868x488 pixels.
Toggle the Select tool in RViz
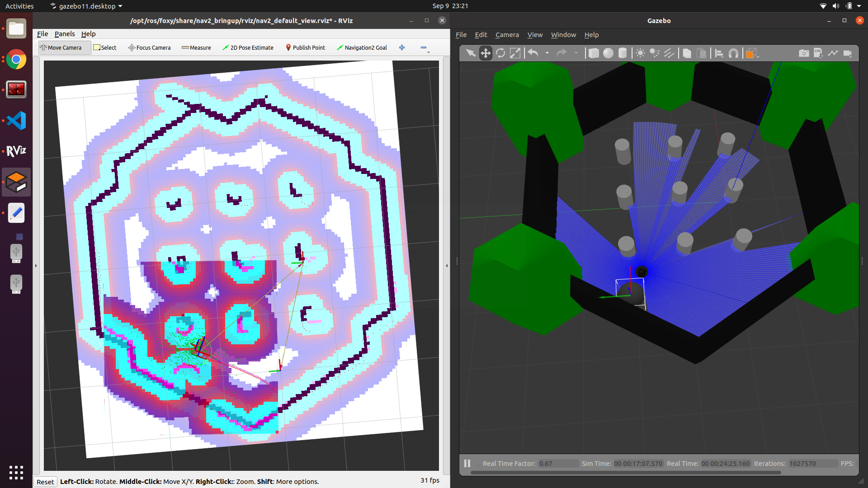[x=105, y=47]
